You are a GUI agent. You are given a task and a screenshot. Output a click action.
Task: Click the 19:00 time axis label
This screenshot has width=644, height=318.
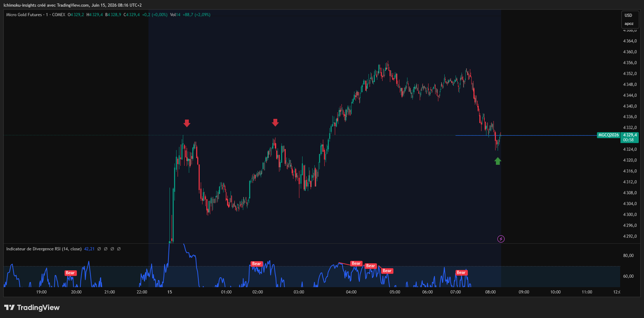pyautogui.click(x=41, y=292)
